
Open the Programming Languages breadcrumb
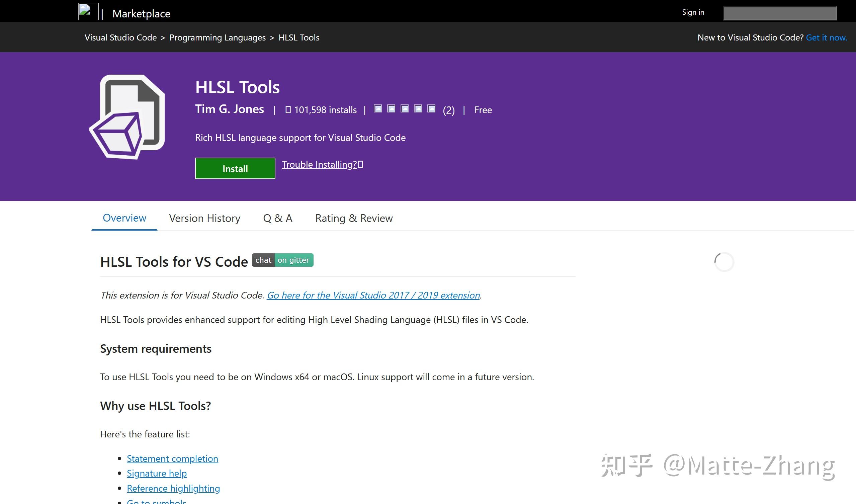(x=218, y=38)
